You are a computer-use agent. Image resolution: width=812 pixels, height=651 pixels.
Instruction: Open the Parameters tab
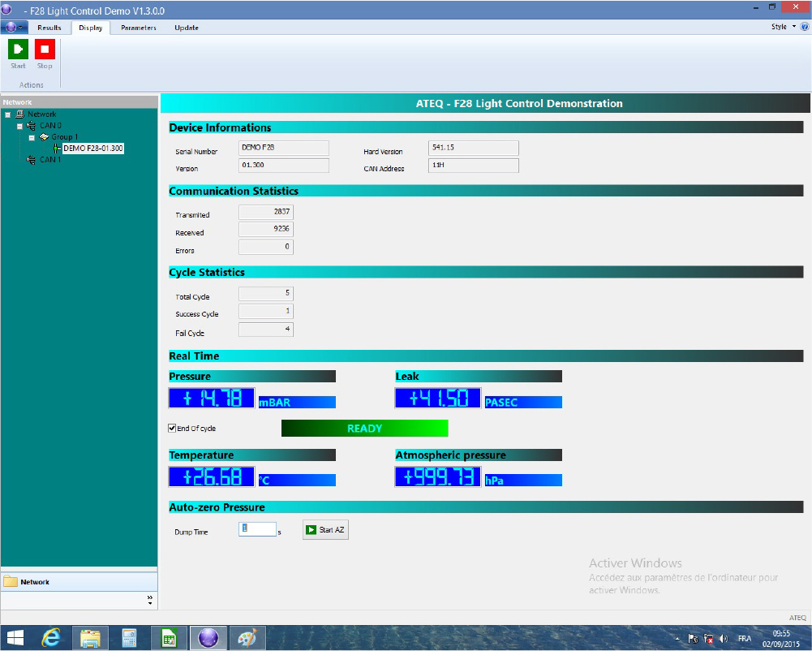tap(139, 28)
